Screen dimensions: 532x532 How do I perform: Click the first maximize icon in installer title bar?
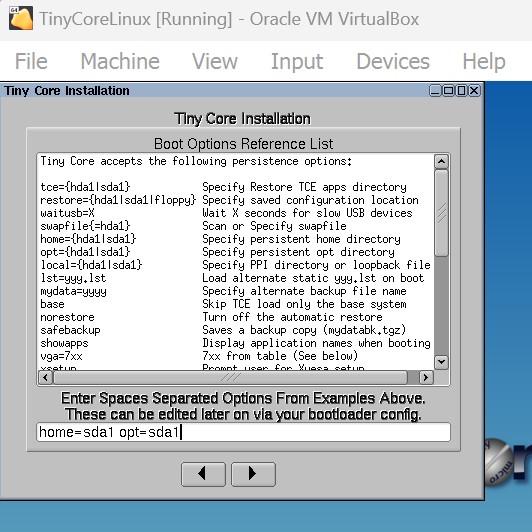(448, 91)
